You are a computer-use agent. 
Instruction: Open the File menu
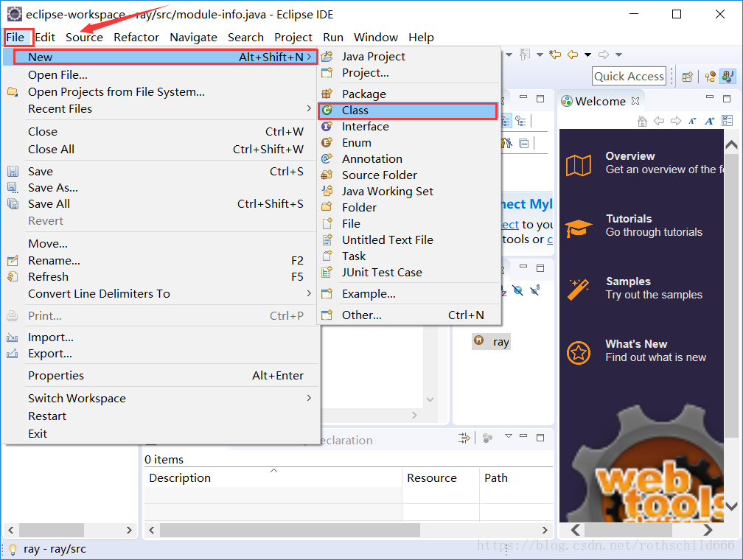(x=15, y=37)
